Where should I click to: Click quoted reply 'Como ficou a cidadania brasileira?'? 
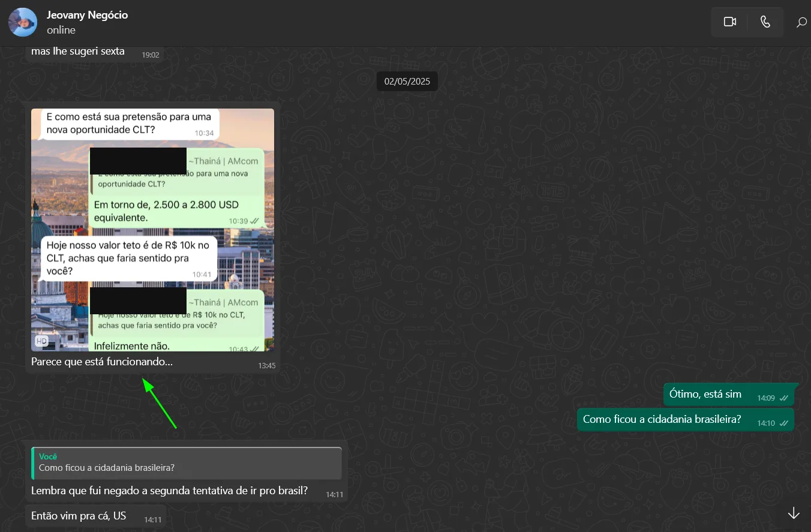point(187,463)
